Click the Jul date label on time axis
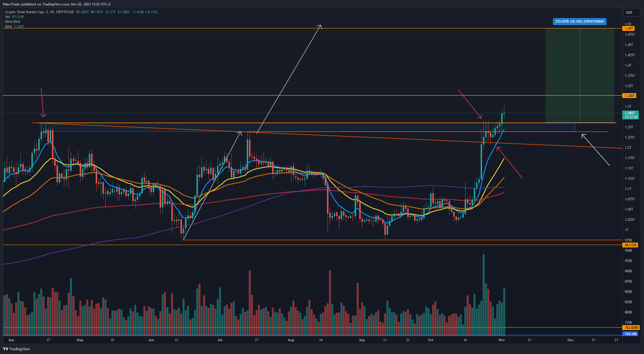Screen dimensions: 644x354 [220, 340]
